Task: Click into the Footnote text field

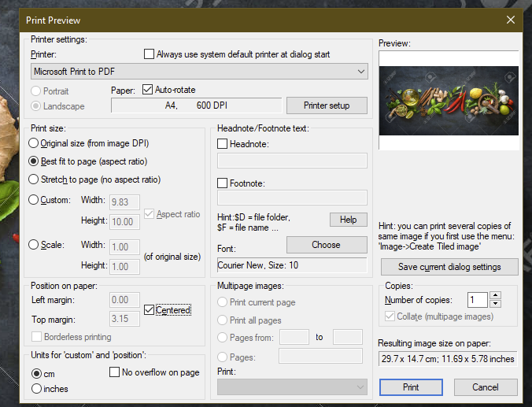Action: pos(292,198)
